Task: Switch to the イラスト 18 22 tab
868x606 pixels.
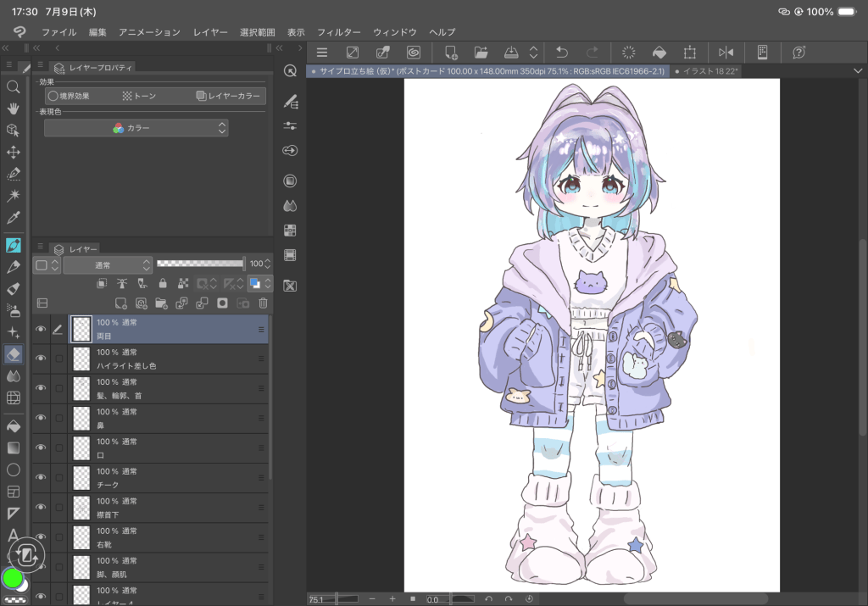Action: 706,71
